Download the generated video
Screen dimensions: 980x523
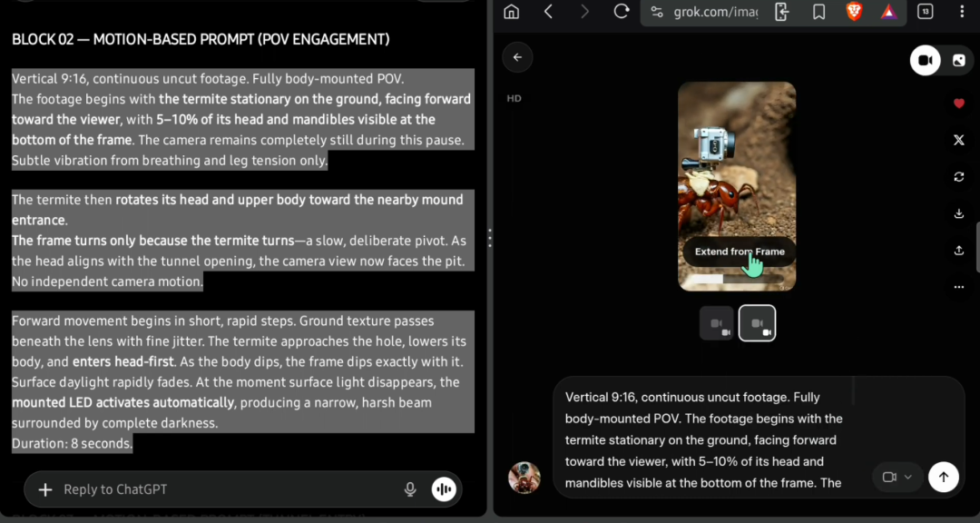tap(959, 214)
